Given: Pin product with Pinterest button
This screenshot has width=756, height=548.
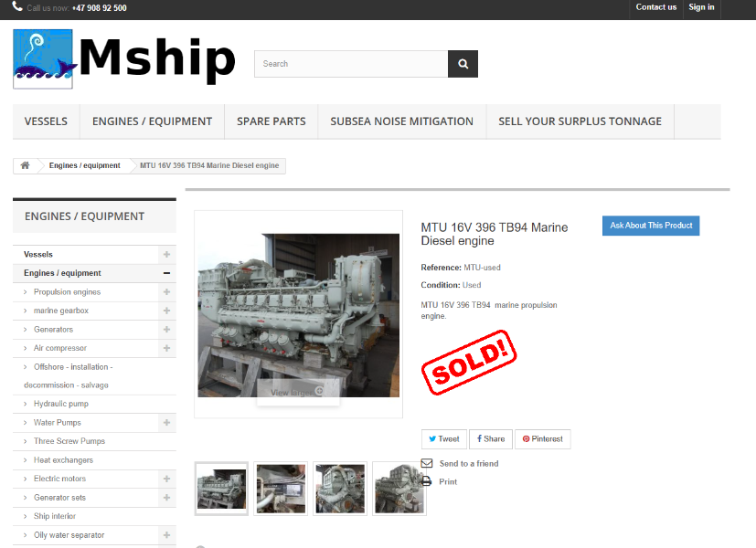Looking at the screenshot, I should tap(542, 439).
